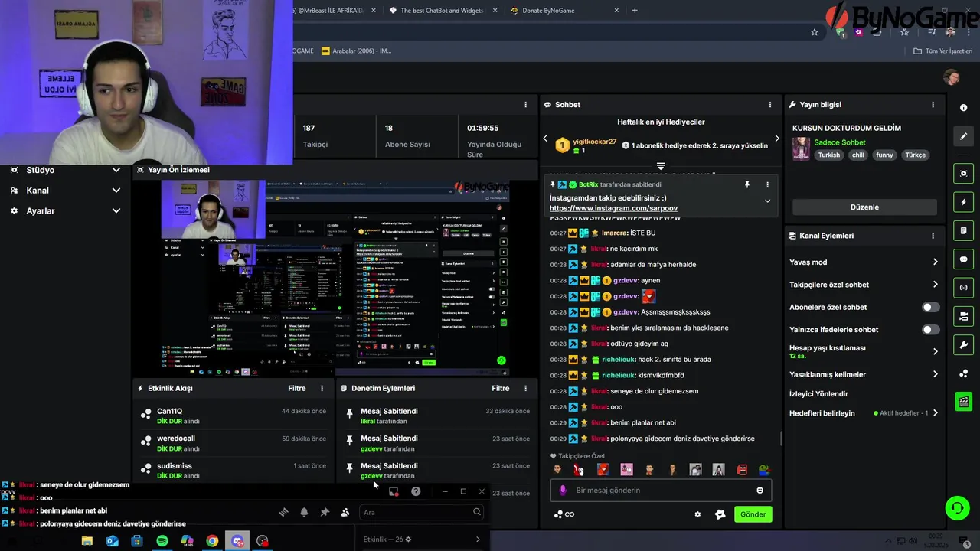Open the emoji picker in the chat box
Image resolution: width=980 pixels, height=551 pixels.
tap(760, 490)
